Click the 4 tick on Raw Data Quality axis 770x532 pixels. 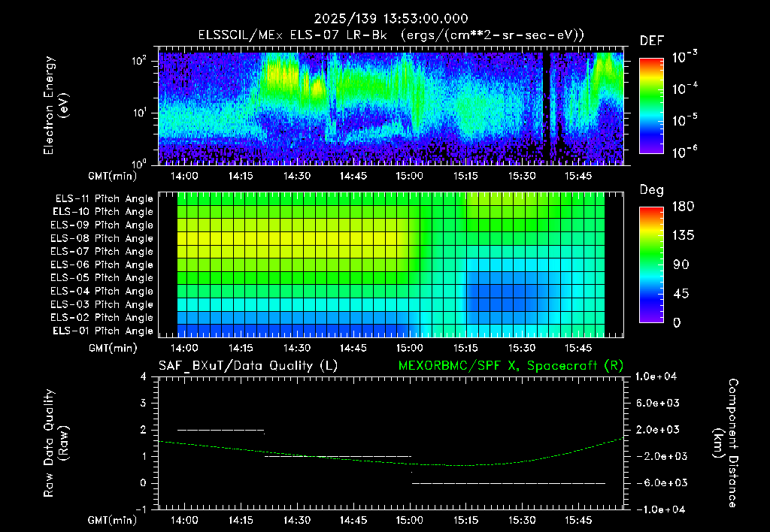click(144, 376)
